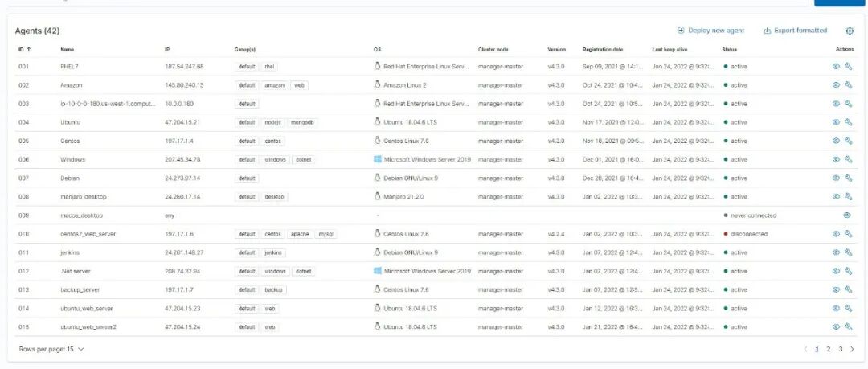Open config icon for Debian agent 007

click(848, 178)
